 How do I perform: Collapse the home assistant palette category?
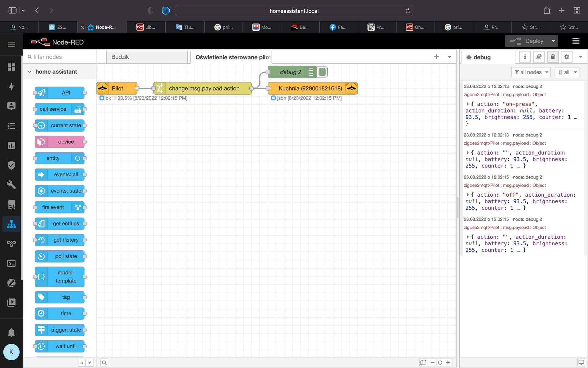coord(59,71)
